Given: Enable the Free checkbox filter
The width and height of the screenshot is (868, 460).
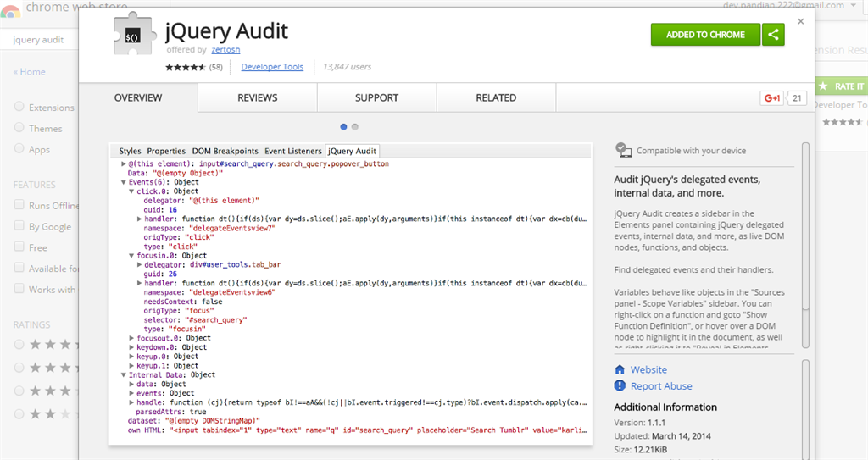Looking at the screenshot, I should click(x=19, y=247).
